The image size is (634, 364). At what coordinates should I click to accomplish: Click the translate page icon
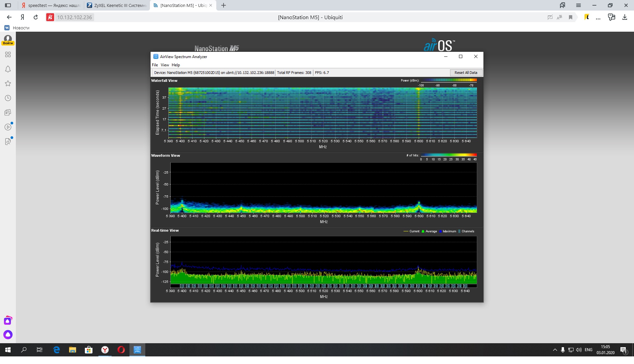[559, 17]
